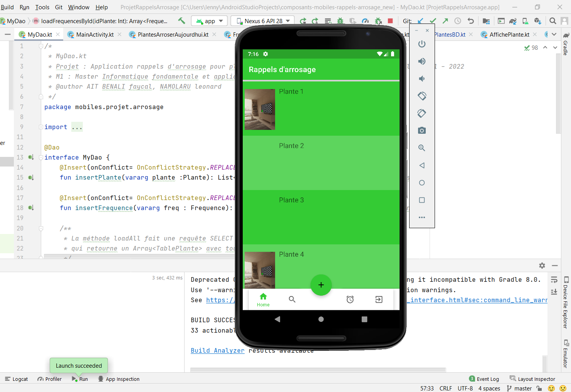Open the Tools menu

tap(42, 7)
